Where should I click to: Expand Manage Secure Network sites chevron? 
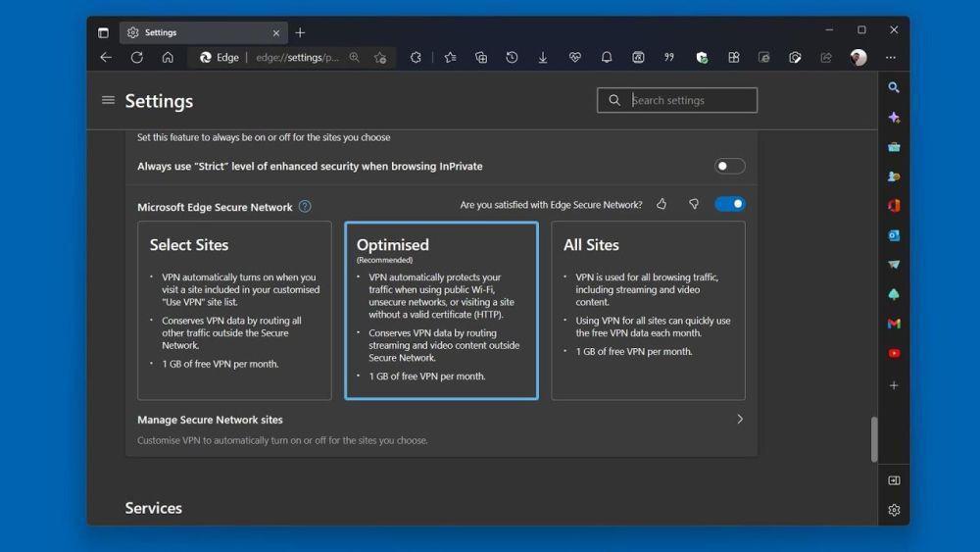(x=740, y=420)
